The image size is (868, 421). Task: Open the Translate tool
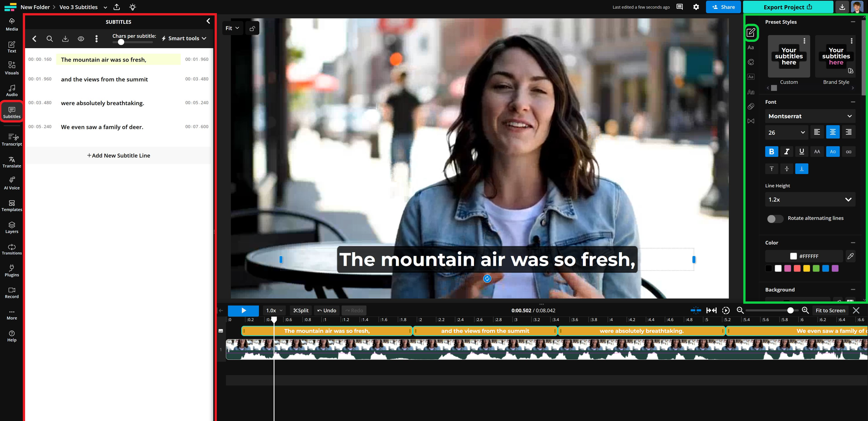click(x=11, y=161)
